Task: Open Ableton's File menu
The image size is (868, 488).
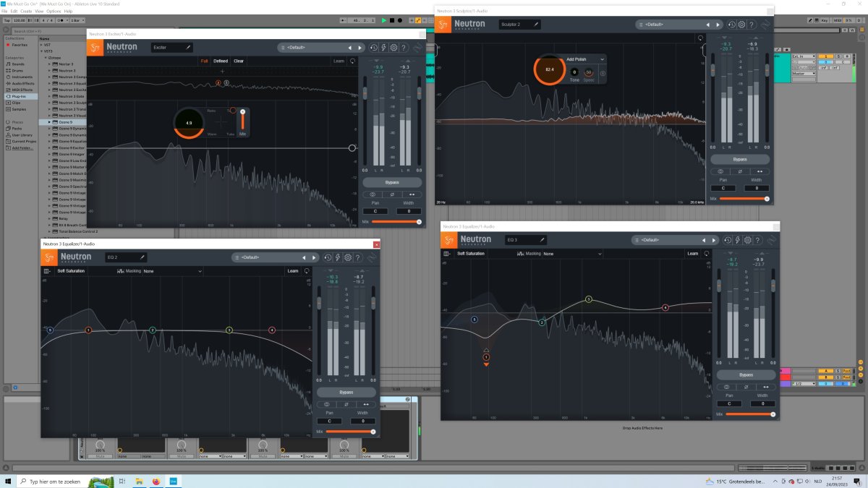Action: tap(4, 12)
